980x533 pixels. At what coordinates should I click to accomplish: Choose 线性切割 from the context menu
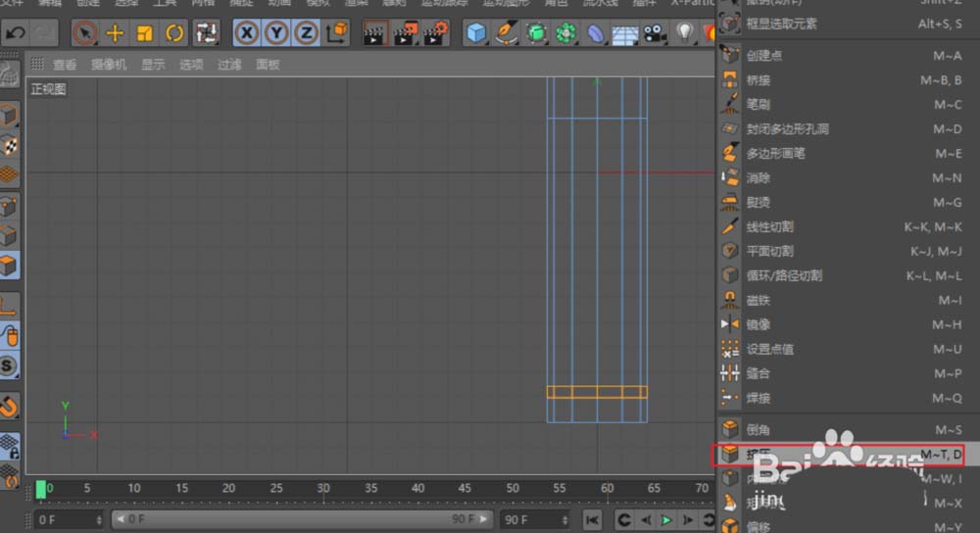770,226
